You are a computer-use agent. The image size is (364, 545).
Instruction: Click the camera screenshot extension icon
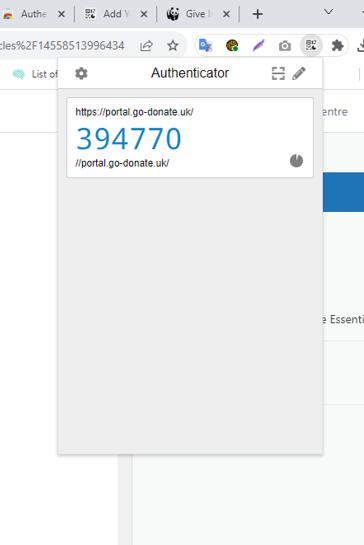285,46
